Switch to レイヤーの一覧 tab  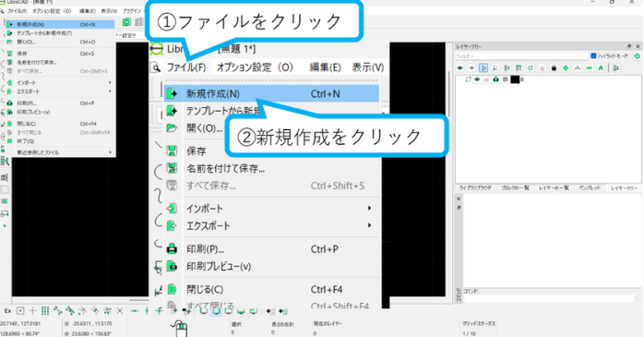pos(554,187)
